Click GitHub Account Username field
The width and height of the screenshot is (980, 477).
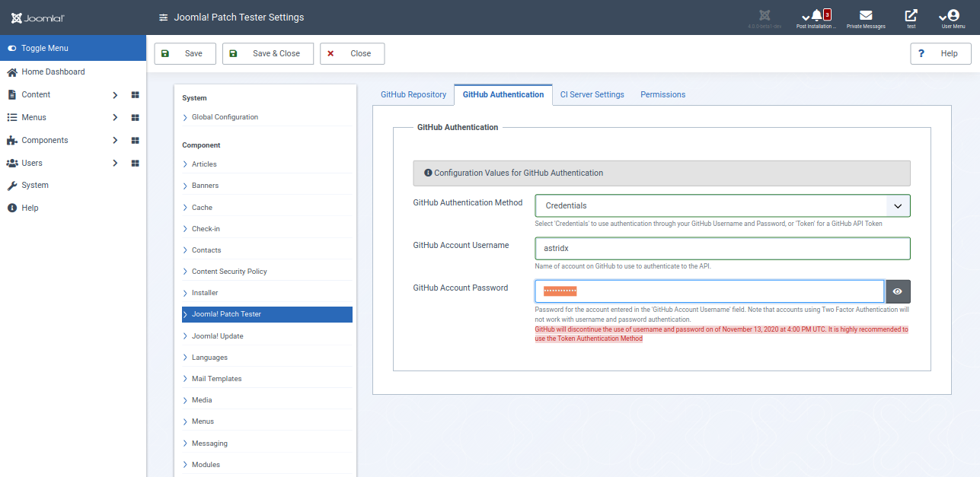(x=723, y=248)
